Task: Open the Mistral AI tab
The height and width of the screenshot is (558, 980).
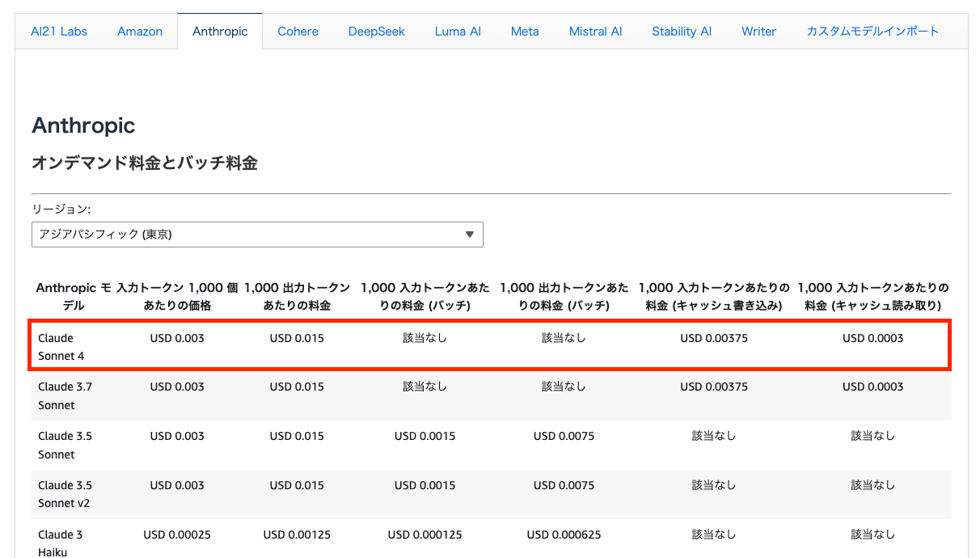Action: tap(595, 32)
